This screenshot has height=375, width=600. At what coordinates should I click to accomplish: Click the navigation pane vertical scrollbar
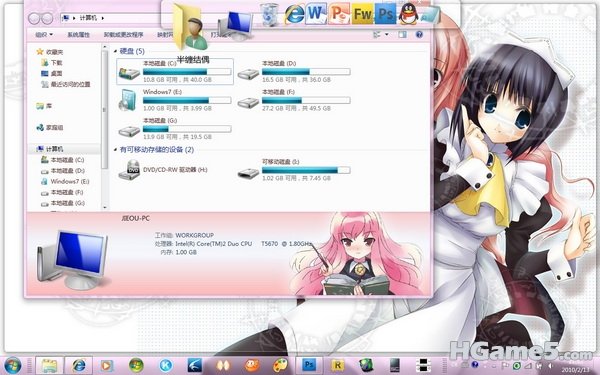tap(104, 109)
